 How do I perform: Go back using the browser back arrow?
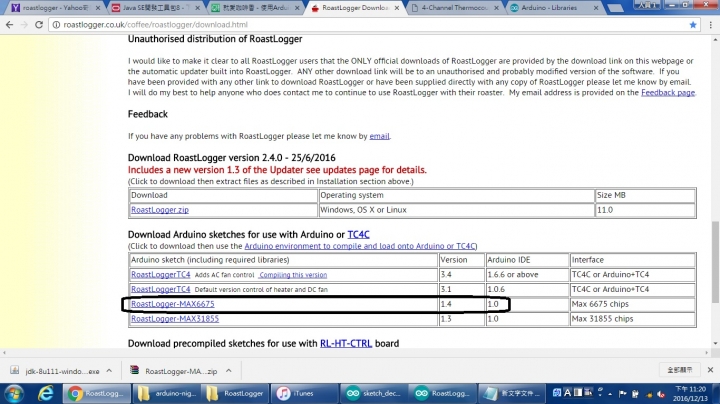[10, 25]
